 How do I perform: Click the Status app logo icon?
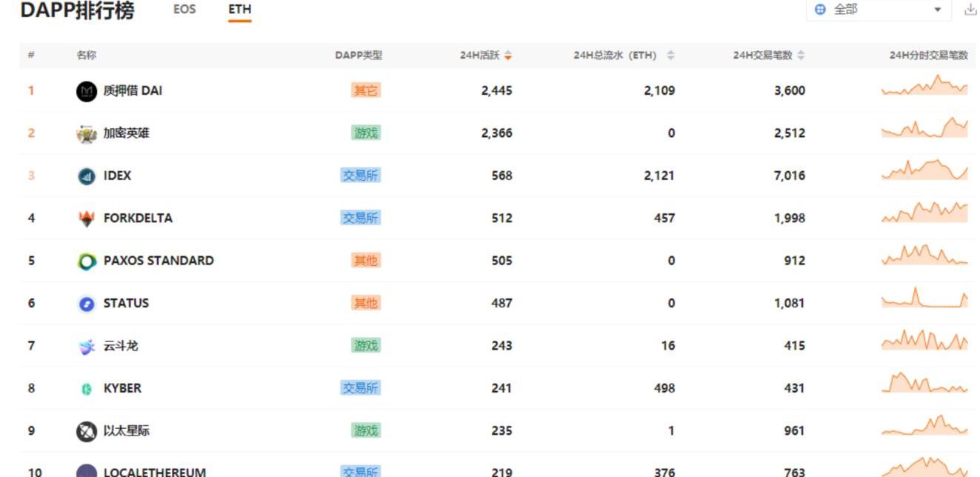(87, 304)
